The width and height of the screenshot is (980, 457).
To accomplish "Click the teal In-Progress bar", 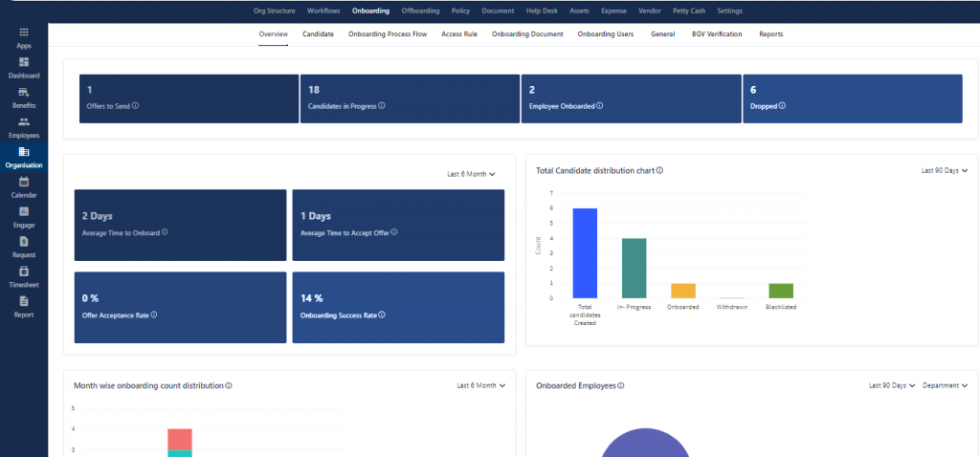I will (x=634, y=269).
